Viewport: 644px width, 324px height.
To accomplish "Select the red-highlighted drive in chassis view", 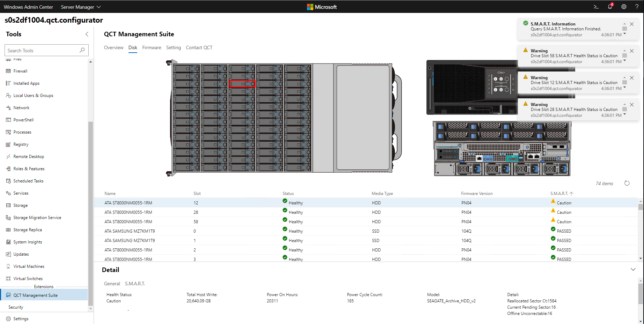I will click(242, 84).
